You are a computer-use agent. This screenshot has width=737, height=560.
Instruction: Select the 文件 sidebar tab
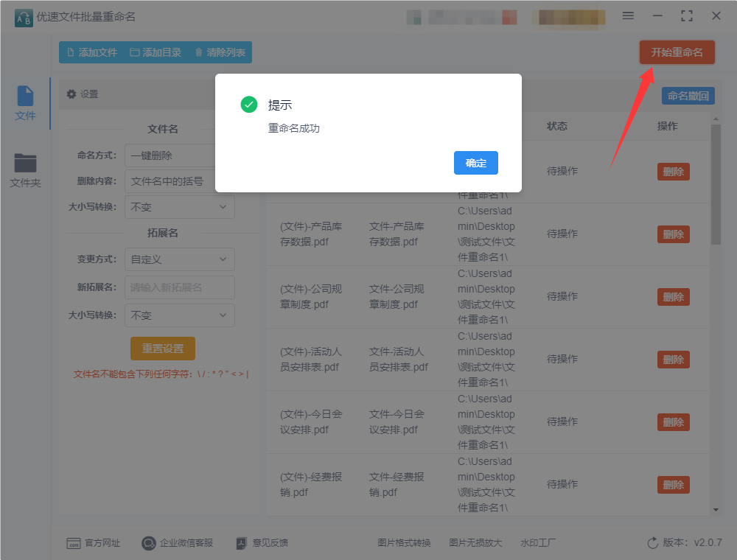(25, 103)
